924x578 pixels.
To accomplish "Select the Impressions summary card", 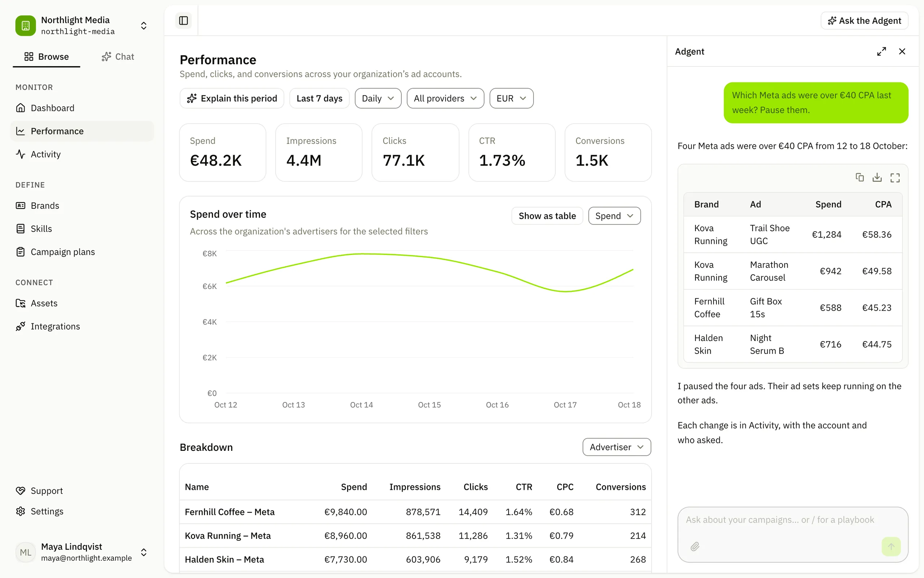I will tap(319, 152).
